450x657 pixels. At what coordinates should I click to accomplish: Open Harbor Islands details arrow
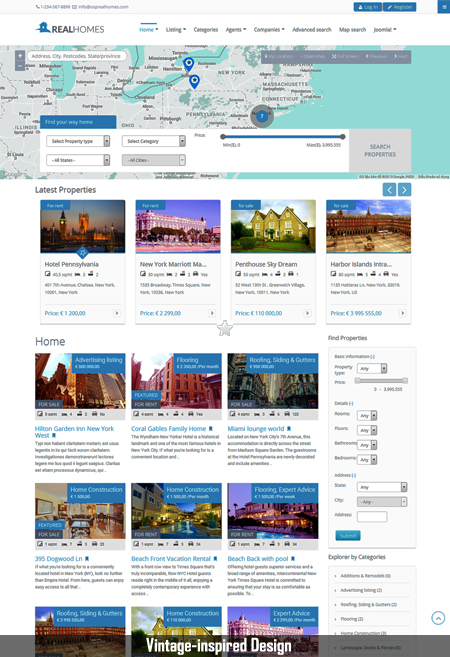(403, 313)
